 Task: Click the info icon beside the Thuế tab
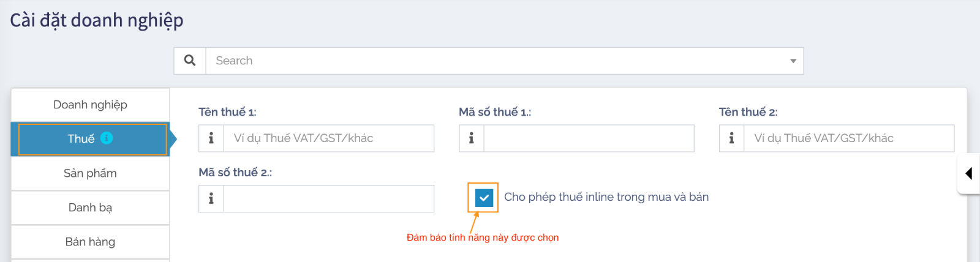[x=107, y=138]
